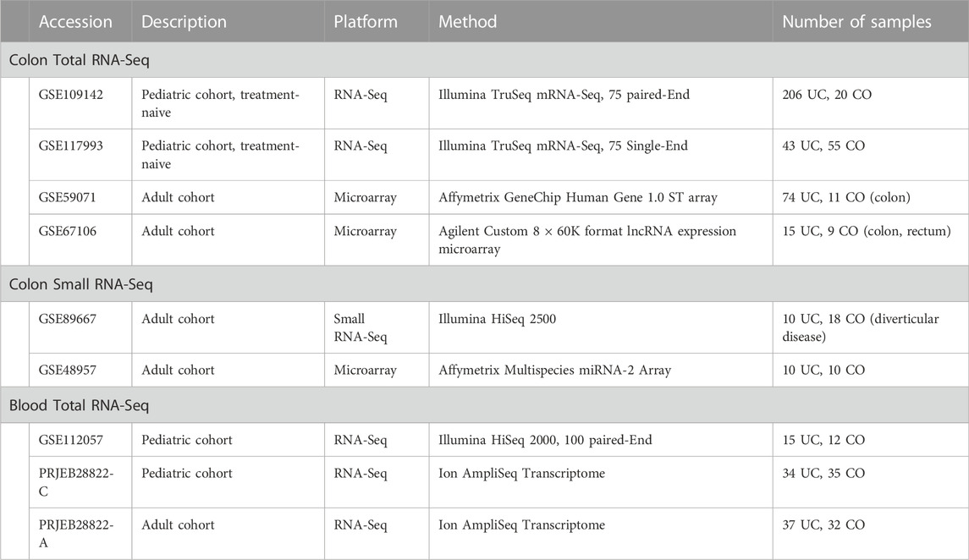Click the Colon Total RNA-Seq section row

click(484, 60)
